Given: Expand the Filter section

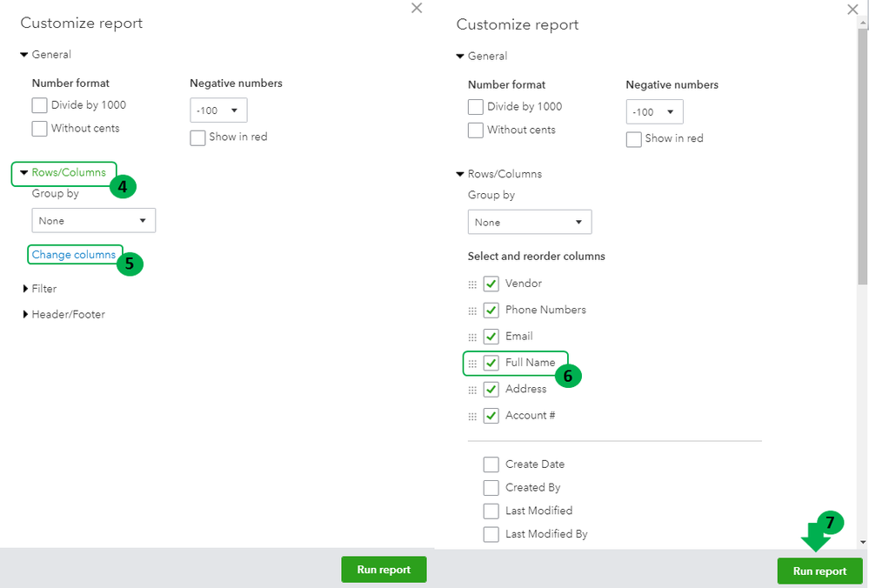Looking at the screenshot, I should (x=39, y=289).
